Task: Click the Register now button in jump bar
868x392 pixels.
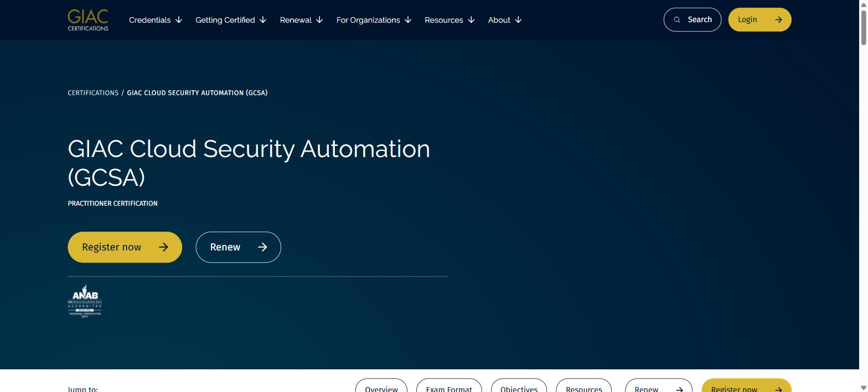Action: click(x=746, y=385)
